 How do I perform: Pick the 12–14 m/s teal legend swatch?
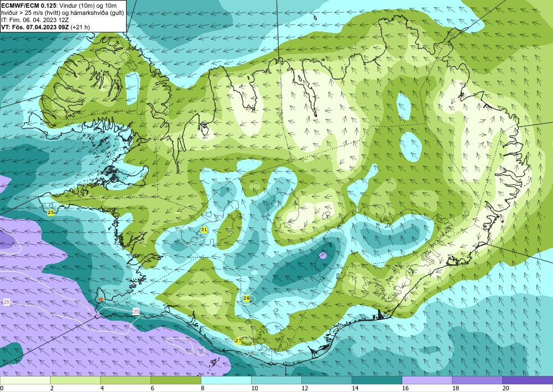(x=327, y=380)
